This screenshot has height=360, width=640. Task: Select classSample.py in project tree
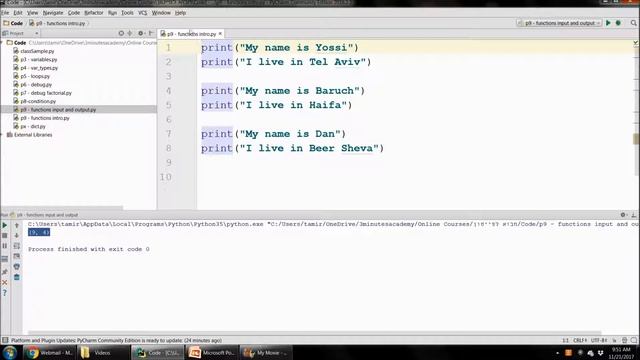pos(37,51)
